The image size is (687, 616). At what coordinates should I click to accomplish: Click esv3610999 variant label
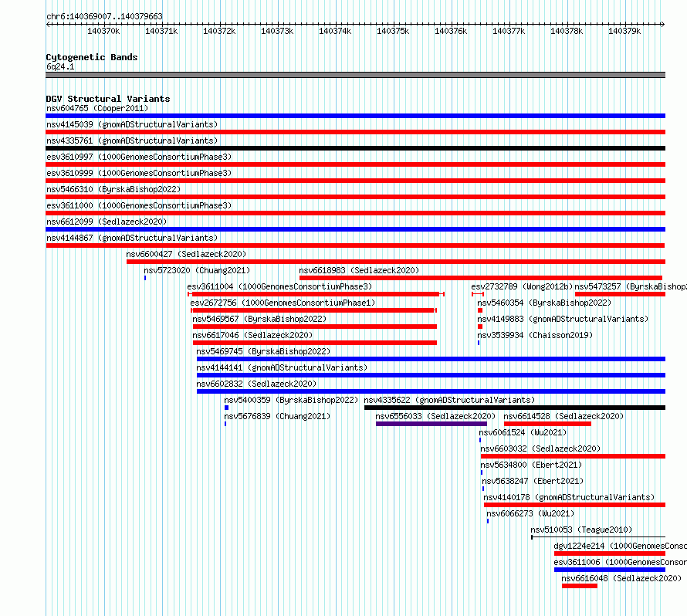point(139,173)
